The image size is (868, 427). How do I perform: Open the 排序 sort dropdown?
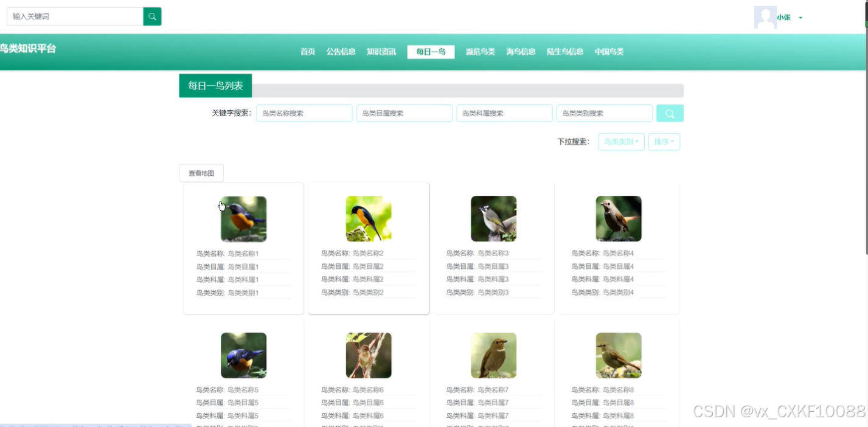[664, 142]
